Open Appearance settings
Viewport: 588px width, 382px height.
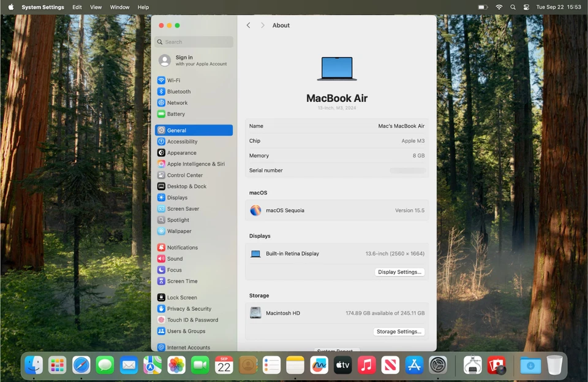[194, 153]
